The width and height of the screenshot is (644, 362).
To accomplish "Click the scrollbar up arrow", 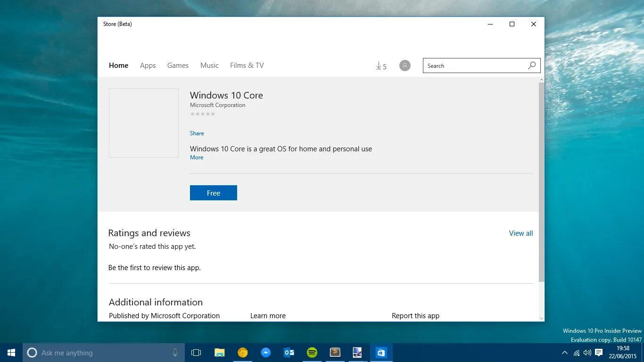I will (x=542, y=80).
